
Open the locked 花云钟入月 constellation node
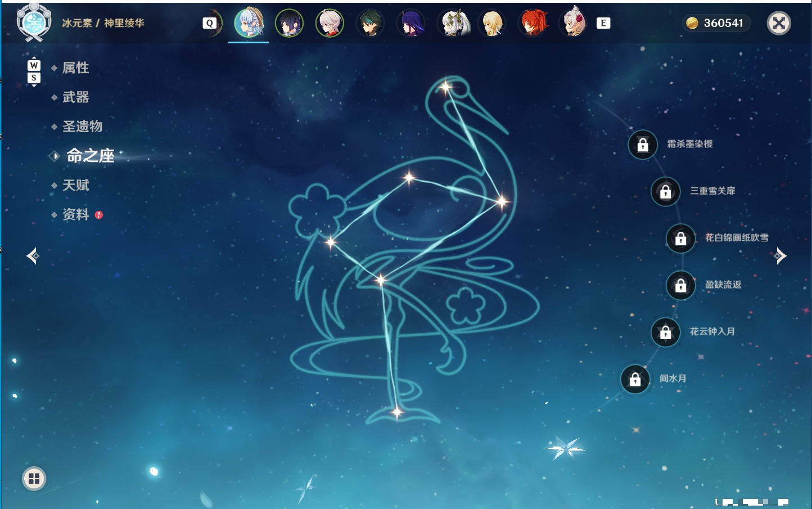[666, 332]
